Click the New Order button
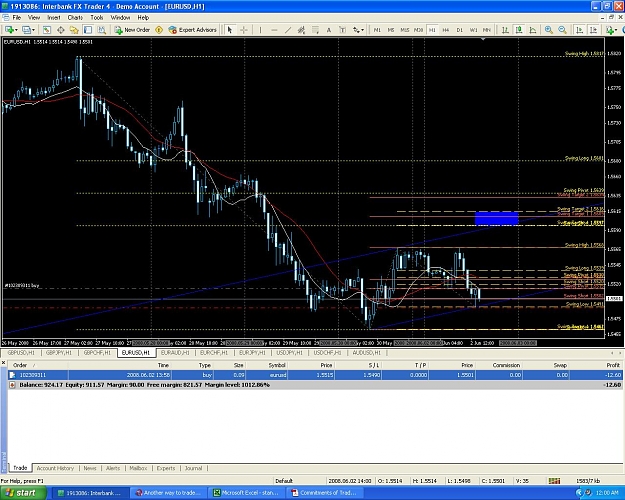The height and width of the screenshot is (500, 625). [132, 30]
